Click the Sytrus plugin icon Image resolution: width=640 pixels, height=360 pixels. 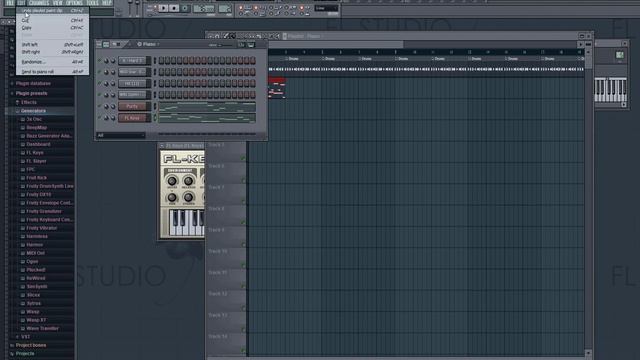click(23, 303)
